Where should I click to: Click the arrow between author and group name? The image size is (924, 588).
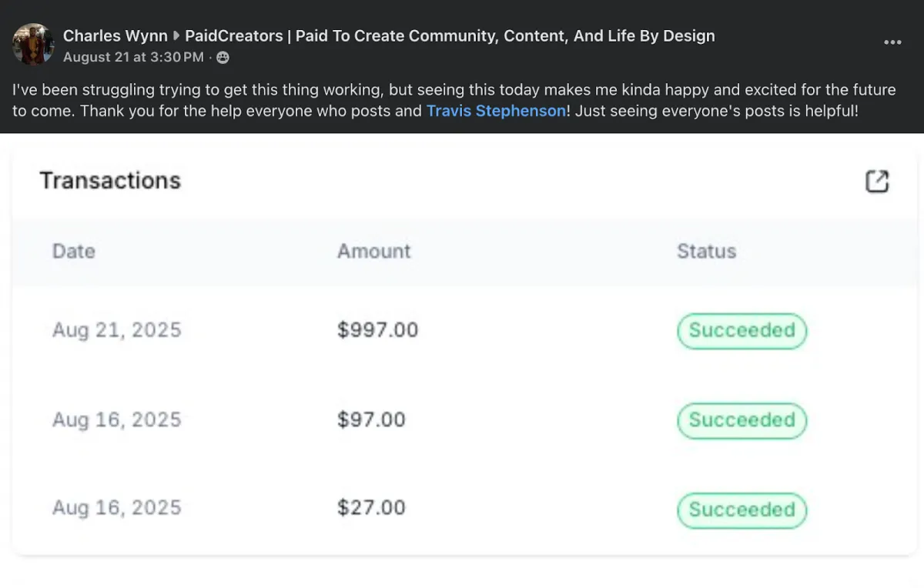point(176,36)
